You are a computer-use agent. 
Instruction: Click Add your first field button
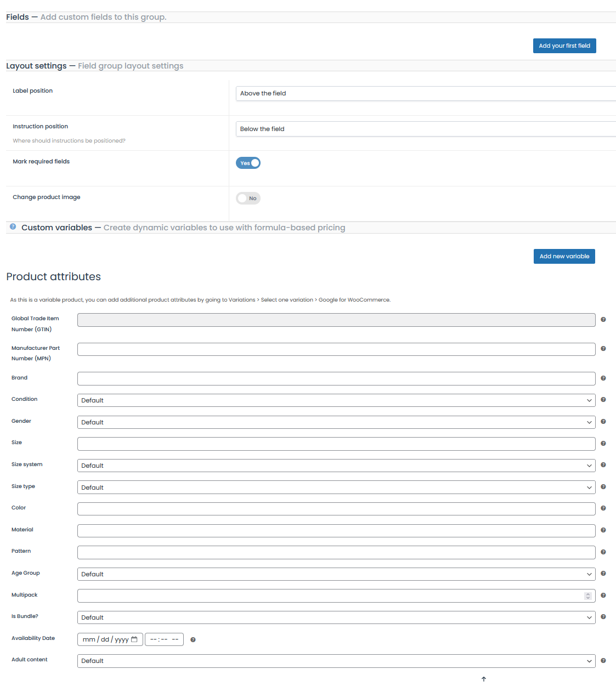(x=564, y=46)
